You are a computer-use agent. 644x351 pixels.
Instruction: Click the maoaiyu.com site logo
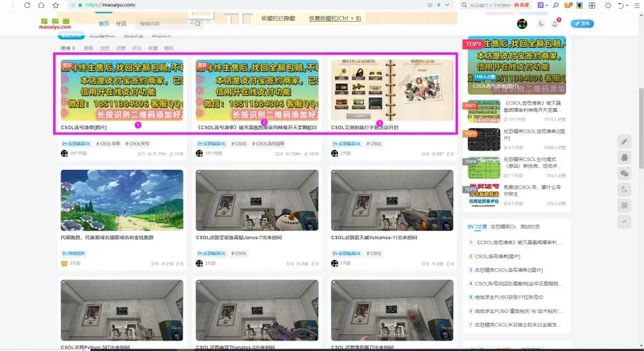(55, 24)
